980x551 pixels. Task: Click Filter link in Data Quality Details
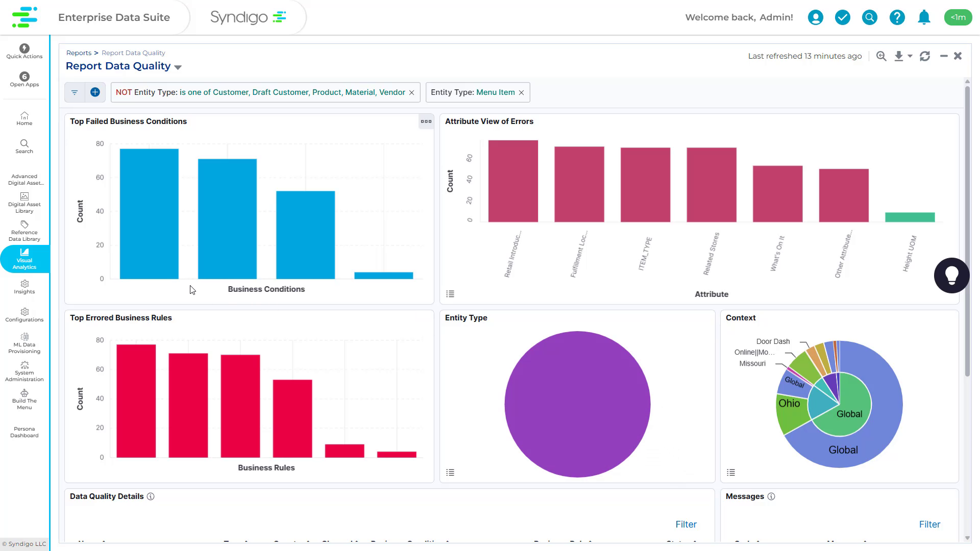coord(685,524)
